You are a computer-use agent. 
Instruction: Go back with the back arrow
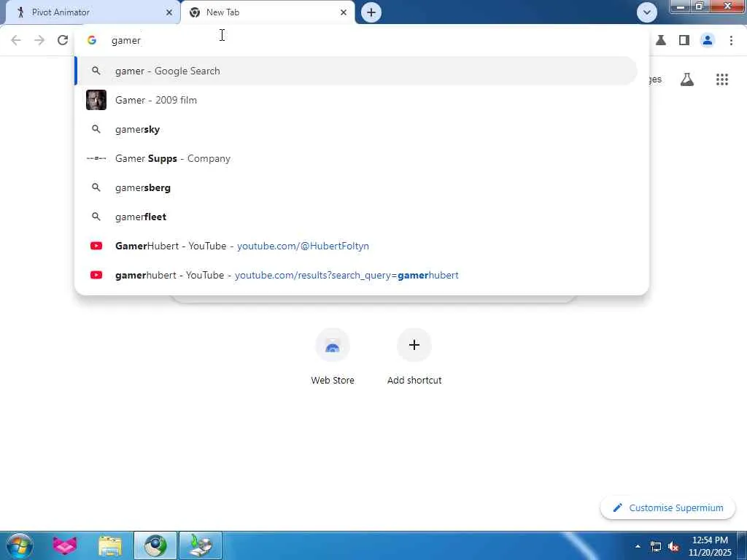point(16,41)
